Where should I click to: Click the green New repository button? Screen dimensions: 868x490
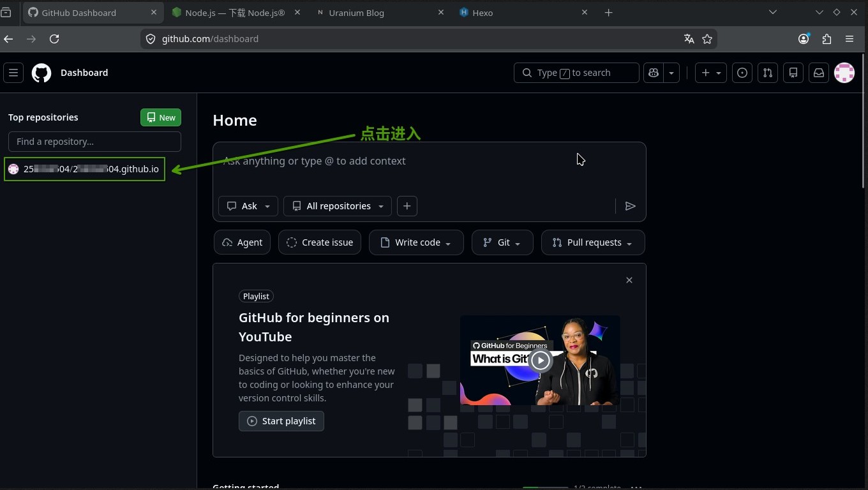point(161,117)
